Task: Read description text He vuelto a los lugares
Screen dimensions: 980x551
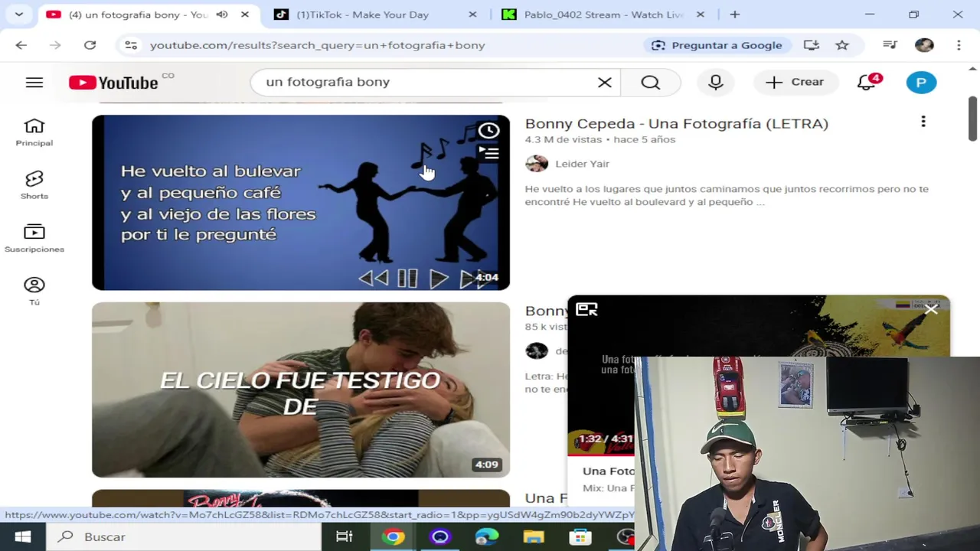Action: pyautogui.click(x=727, y=195)
